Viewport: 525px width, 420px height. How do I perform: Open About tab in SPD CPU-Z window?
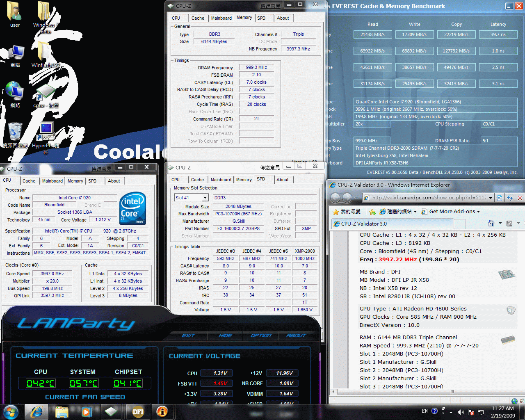(282, 180)
